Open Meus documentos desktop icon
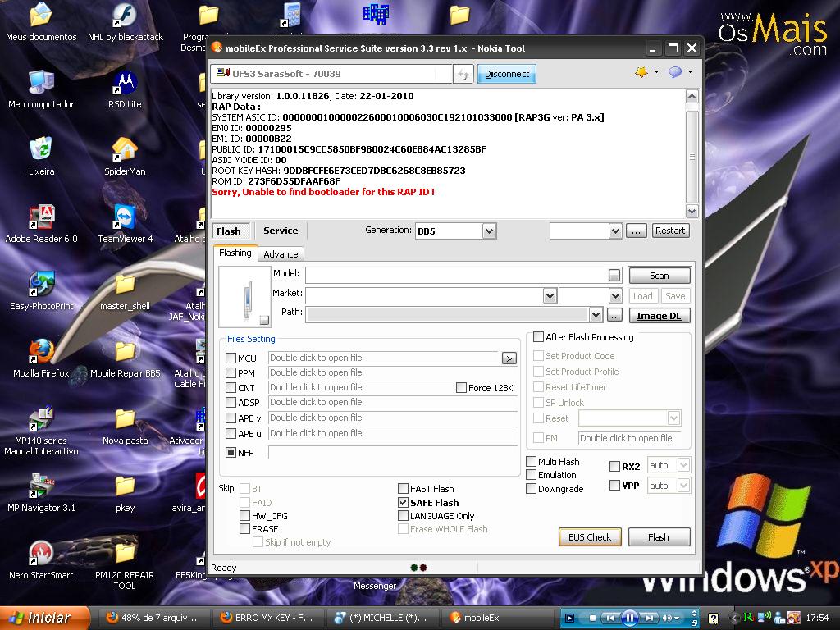 [x=41, y=23]
